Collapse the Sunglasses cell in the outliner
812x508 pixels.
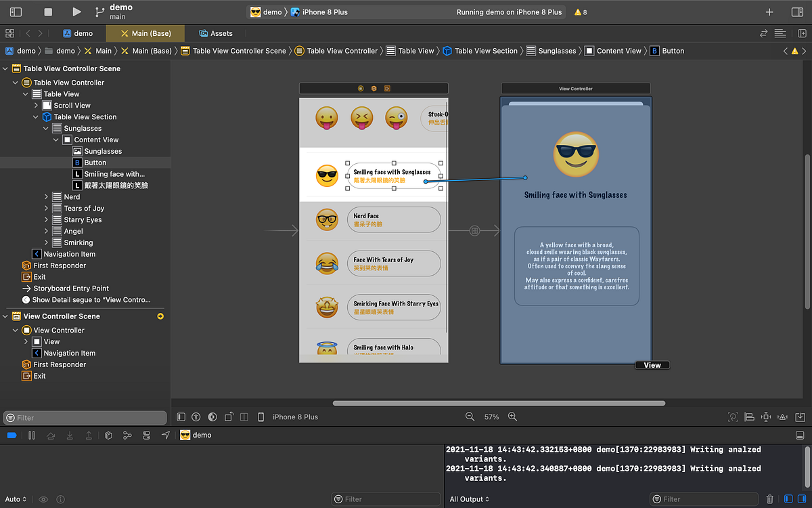tap(46, 128)
